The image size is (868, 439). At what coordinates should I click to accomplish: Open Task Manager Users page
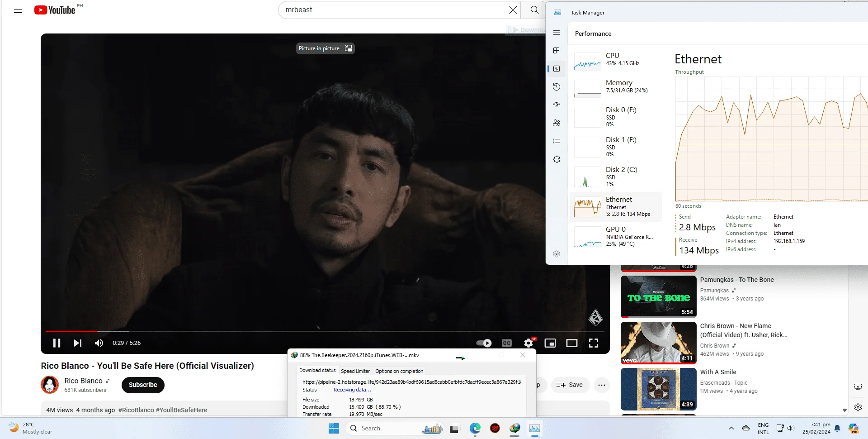(557, 123)
